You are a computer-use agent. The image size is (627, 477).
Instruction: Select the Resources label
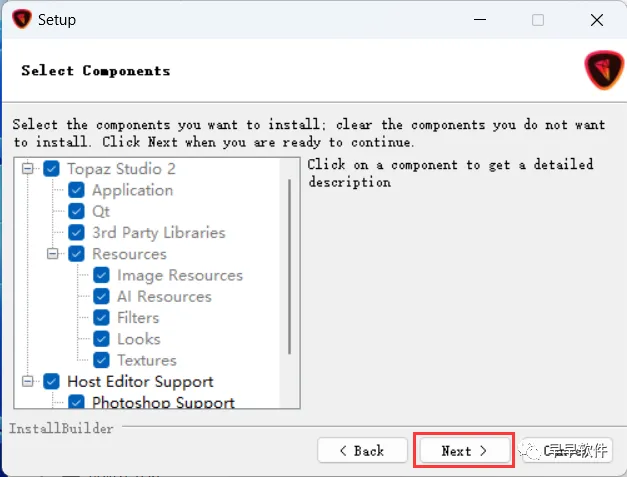point(129,254)
